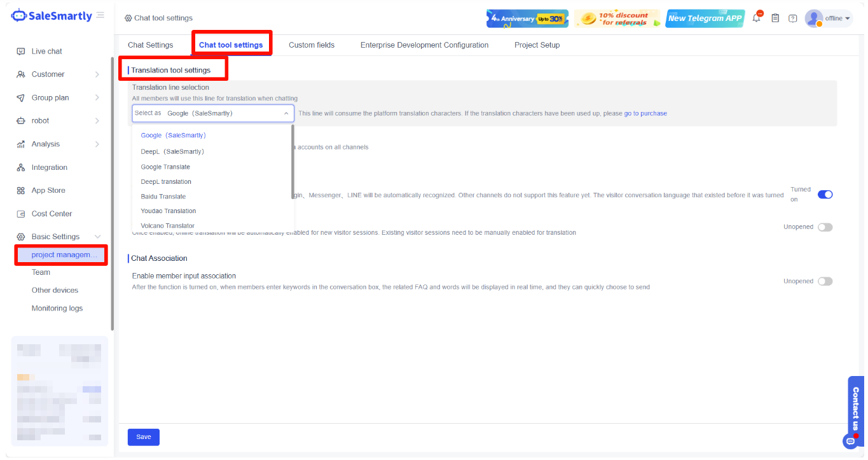Open the translation line selection combo box

(213, 113)
